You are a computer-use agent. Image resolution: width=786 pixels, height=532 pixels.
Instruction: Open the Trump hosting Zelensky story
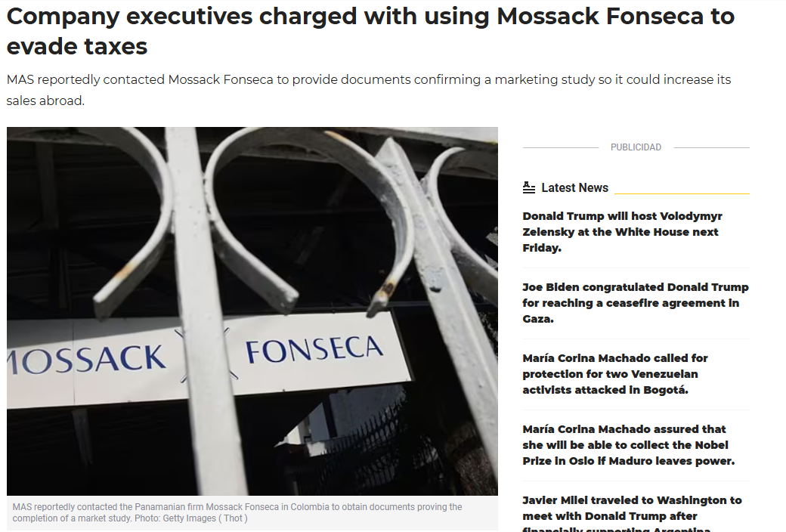click(x=622, y=232)
